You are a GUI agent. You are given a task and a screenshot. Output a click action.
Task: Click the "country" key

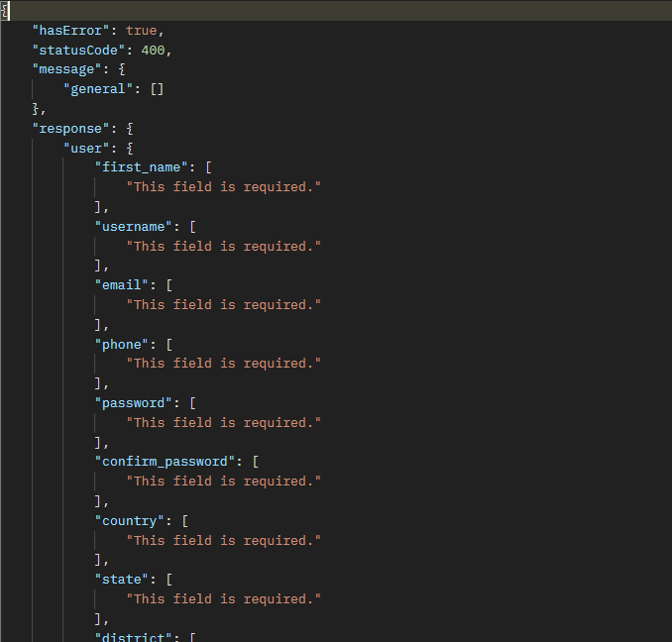[x=130, y=521]
